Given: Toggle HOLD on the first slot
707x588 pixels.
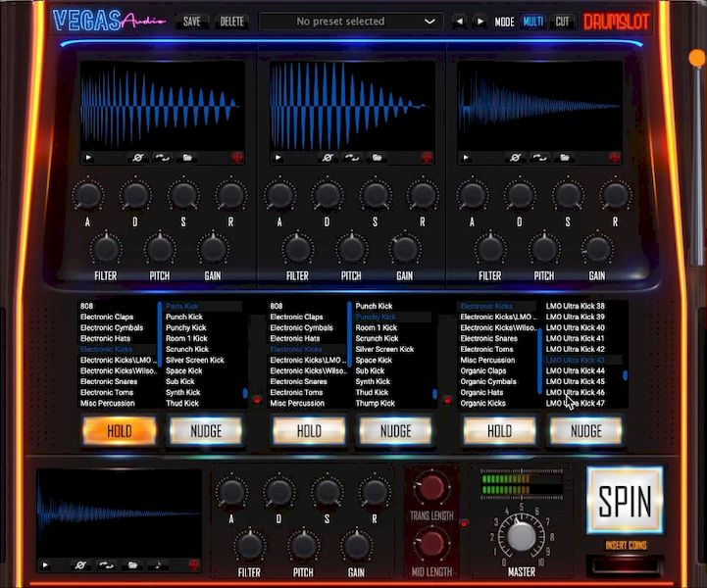Looking at the screenshot, I should coord(119,430).
